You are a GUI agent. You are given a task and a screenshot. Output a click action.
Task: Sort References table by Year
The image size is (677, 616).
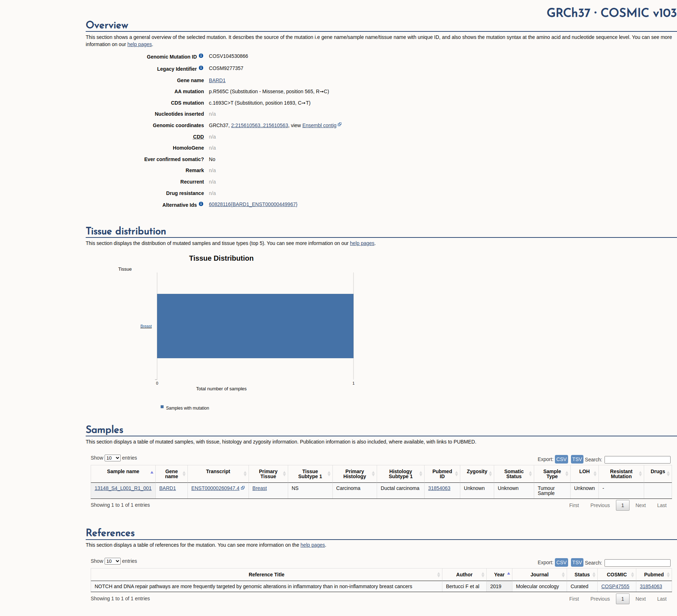coord(499,575)
